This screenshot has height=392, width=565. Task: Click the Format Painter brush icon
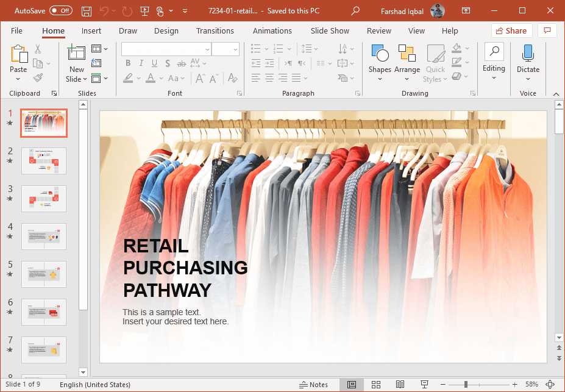click(38, 78)
